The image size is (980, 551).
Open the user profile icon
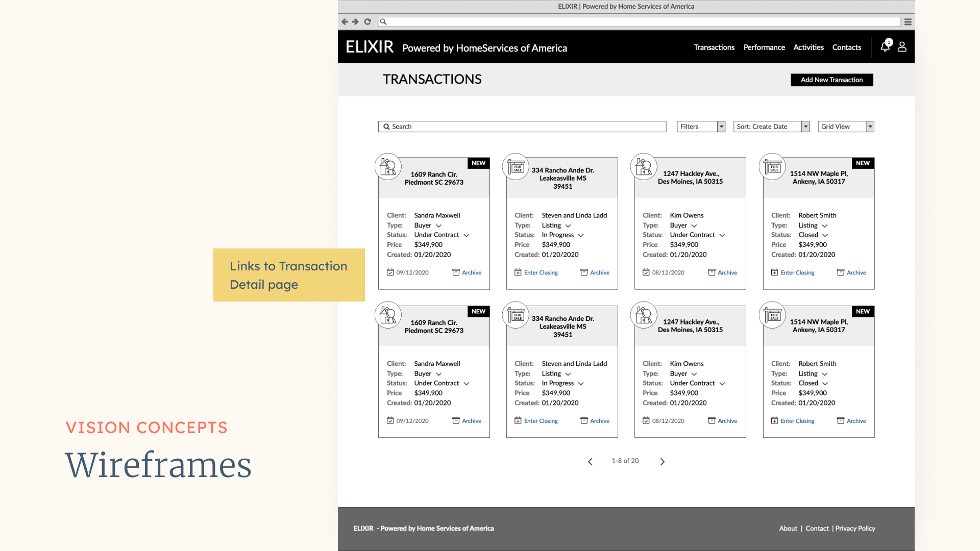[902, 47]
